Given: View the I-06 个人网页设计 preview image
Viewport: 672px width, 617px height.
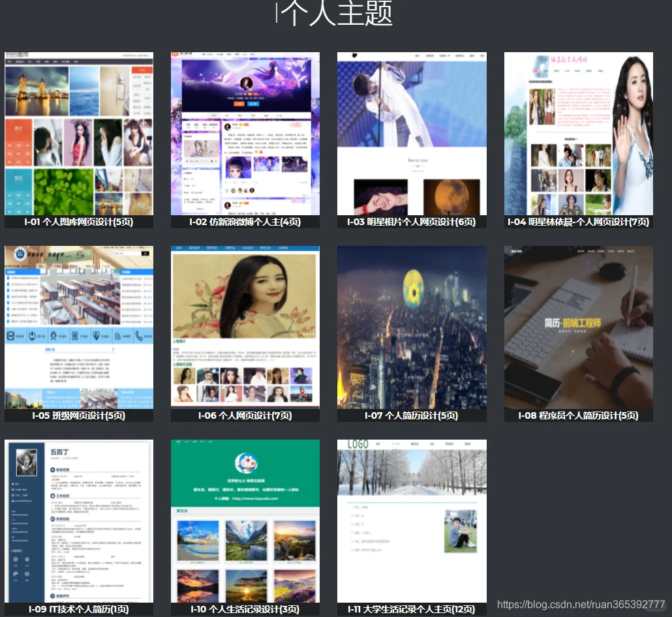Looking at the screenshot, I should (245, 325).
